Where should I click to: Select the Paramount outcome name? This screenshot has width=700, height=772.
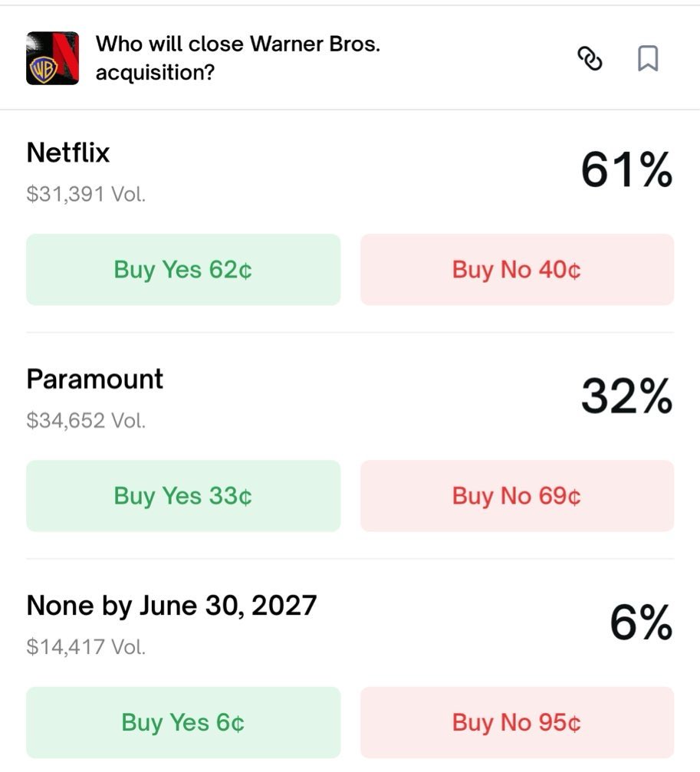[x=95, y=379]
